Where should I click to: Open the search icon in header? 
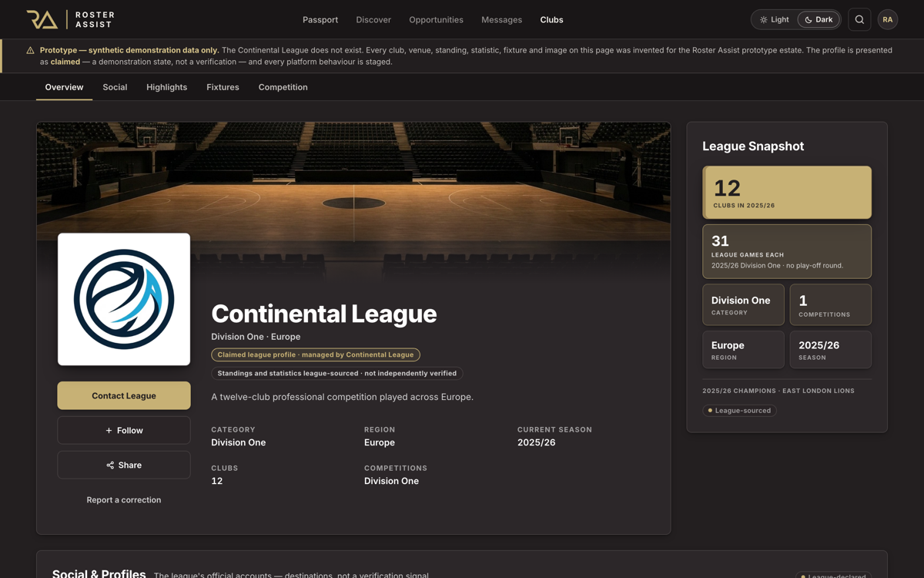[859, 19]
